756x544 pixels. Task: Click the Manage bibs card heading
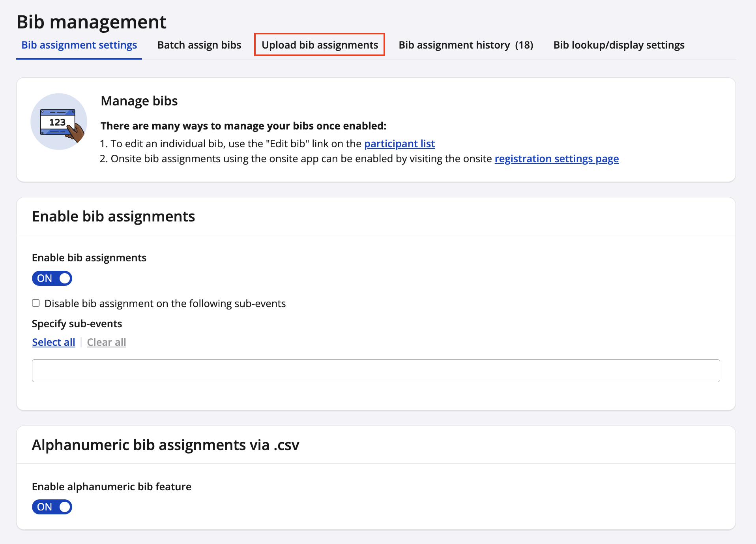tap(139, 101)
